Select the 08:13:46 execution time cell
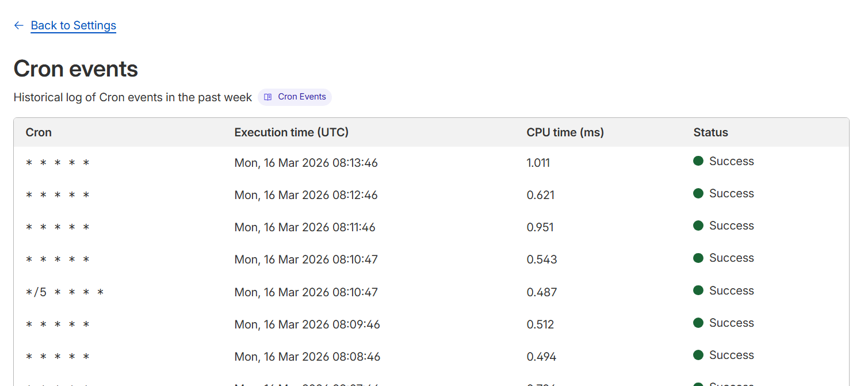 tap(306, 163)
